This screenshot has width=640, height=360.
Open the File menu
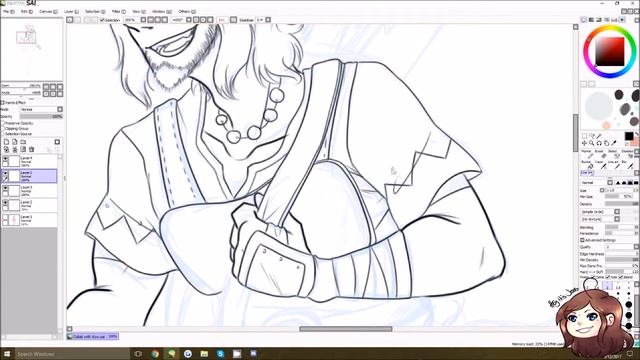[x=8, y=11]
